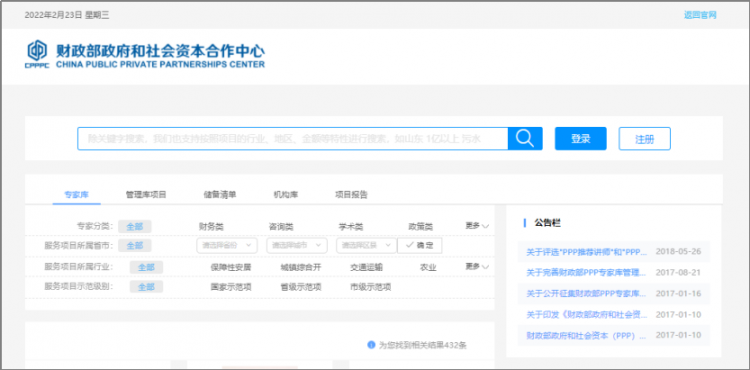Filter experts by 学术类
The image size is (750, 370).
(x=351, y=227)
